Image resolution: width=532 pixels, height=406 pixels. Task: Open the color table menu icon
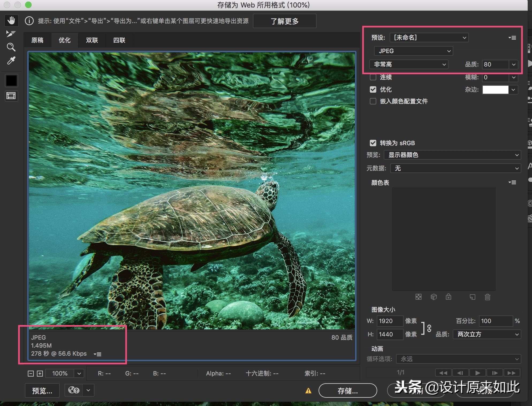click(x=512, y=182)
